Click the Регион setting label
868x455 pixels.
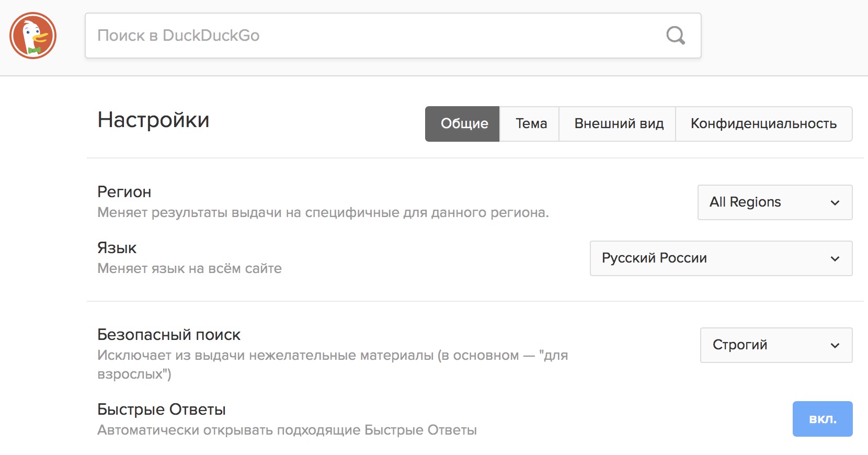click(124, 192)
